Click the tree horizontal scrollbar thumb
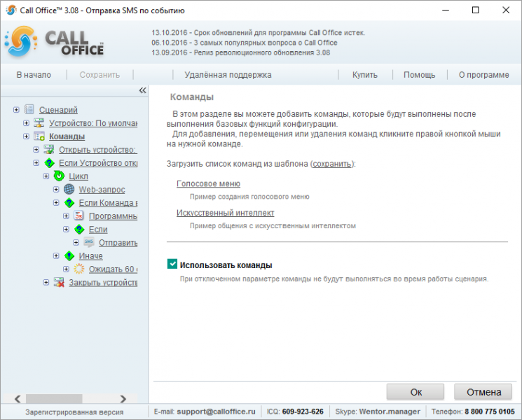This screenshot has height=420, width=522. pyautogui.click(x=54, y=398)
